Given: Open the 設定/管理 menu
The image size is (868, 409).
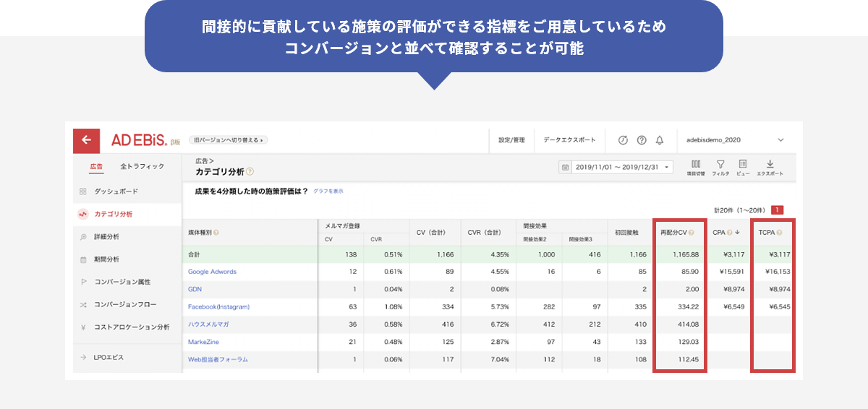Looking at the screenshot, I should [x=511, y=140].
